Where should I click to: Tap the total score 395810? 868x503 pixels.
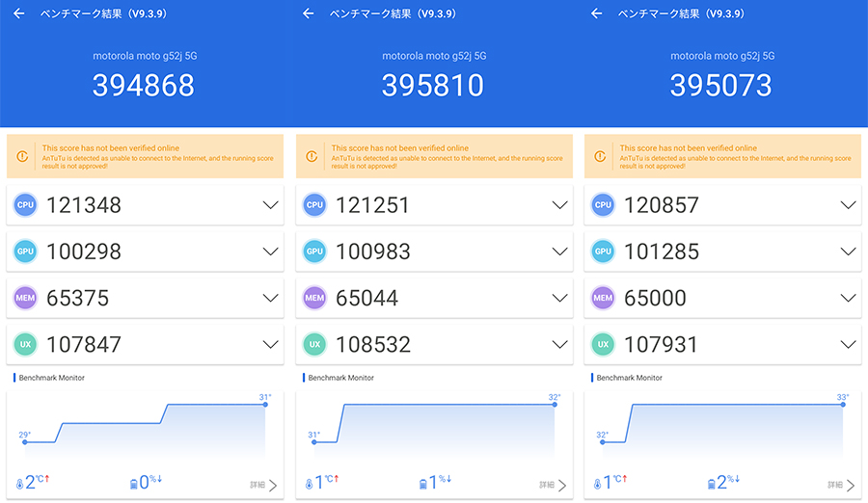click(x=433, y=85)
